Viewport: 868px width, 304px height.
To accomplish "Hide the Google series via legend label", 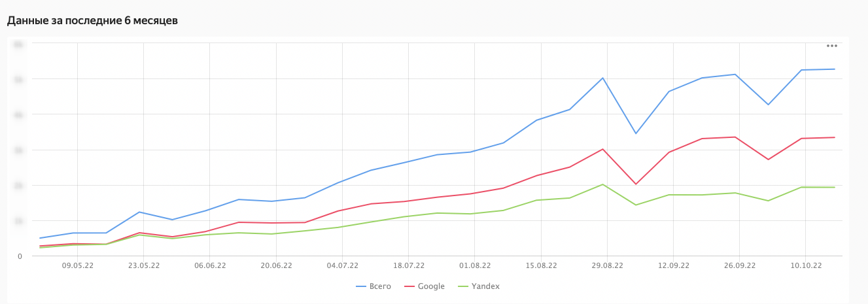I will [431, 286].
